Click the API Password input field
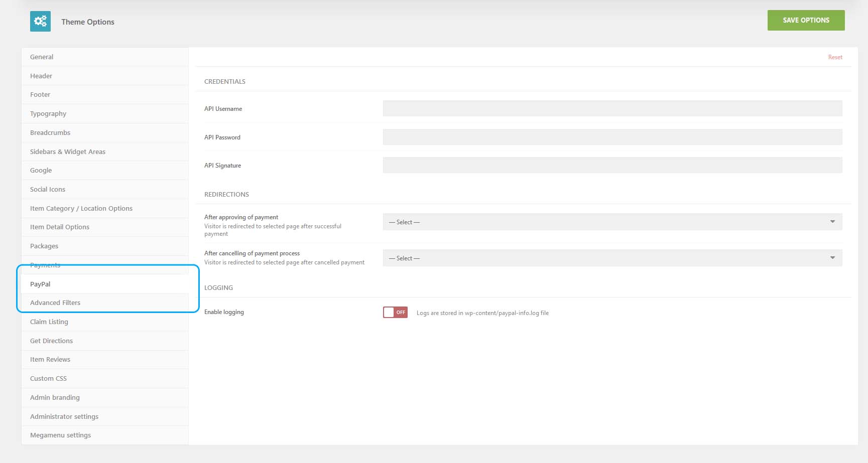 coord(612,137)
